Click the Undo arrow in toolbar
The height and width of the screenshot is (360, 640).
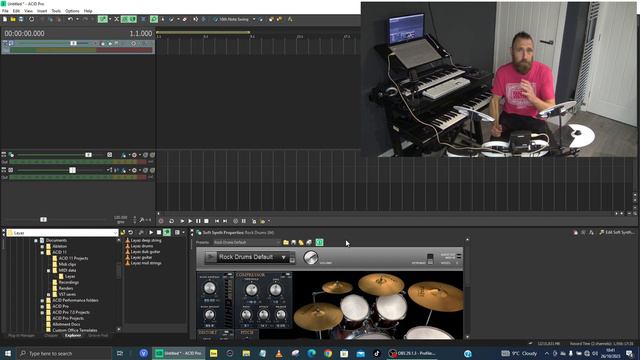(70, 19)
